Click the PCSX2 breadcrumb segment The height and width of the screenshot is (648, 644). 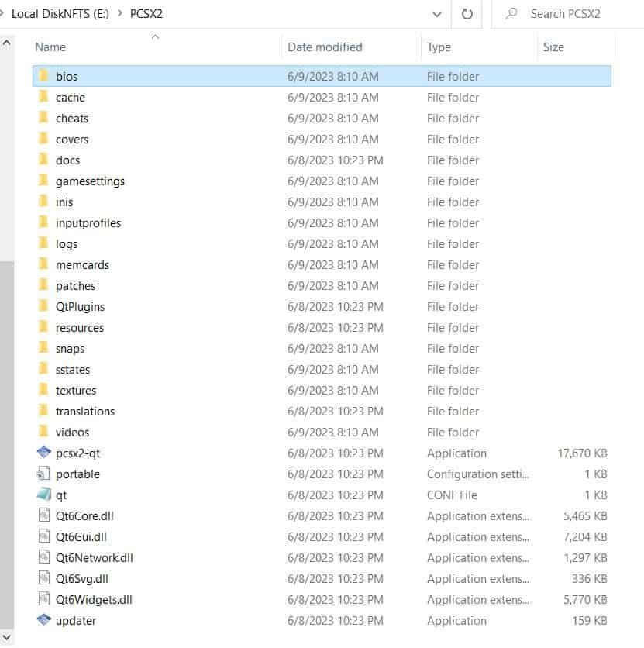tap(146, 14)
